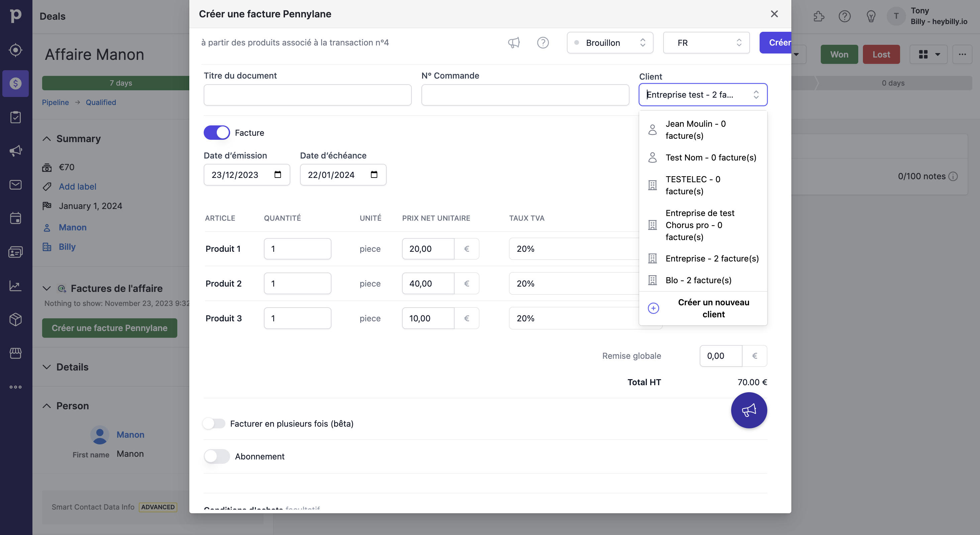The image size is (980, 535).
Task: Open Leads radar icon in sidebar
Action: tap(15, 50)
